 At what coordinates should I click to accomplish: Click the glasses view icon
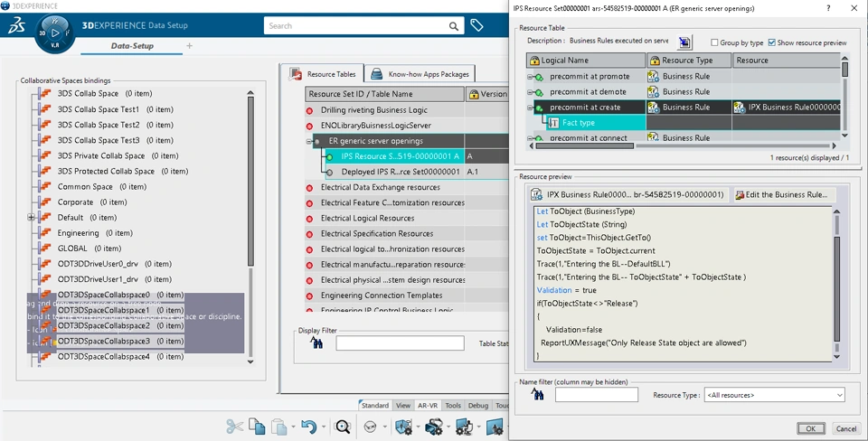pyautogui.click(x=371, y=427)
